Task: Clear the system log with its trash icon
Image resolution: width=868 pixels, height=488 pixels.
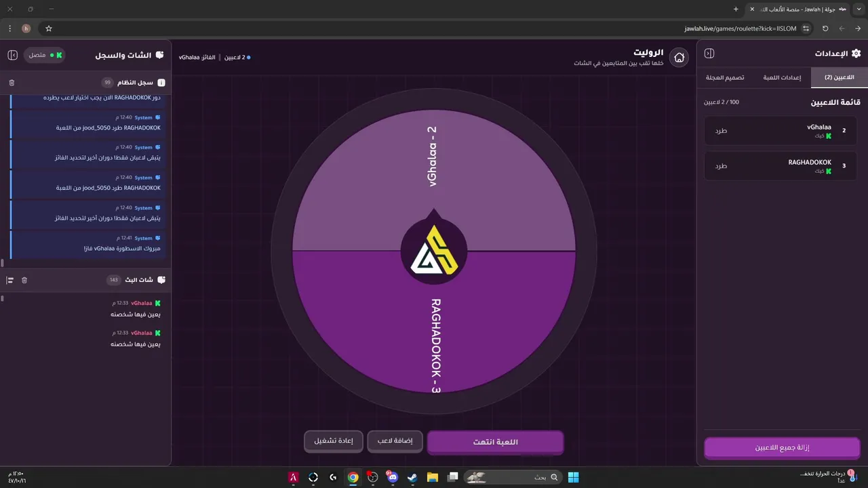Action: coord(12,83)
